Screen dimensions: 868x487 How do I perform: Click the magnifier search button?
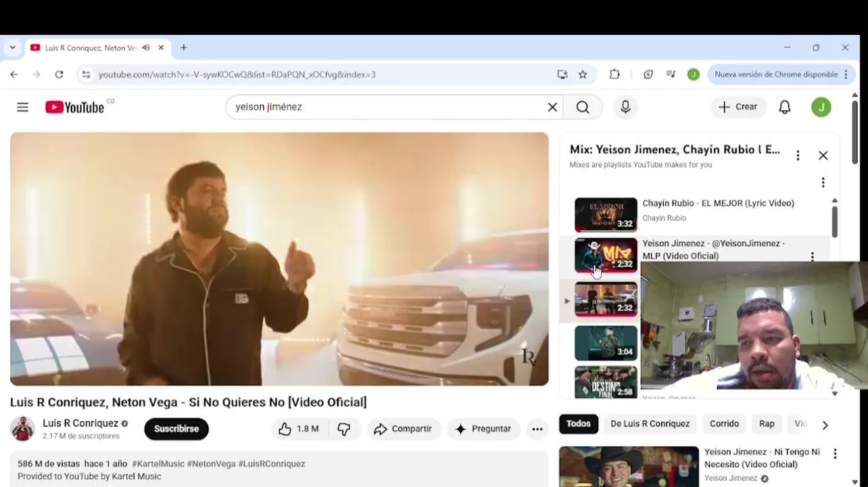coord(583,107)
